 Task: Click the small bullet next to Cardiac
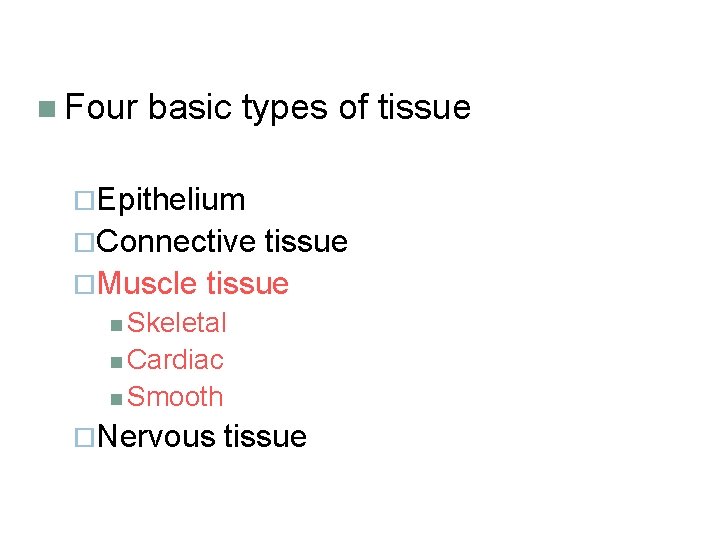pos(118,361)
